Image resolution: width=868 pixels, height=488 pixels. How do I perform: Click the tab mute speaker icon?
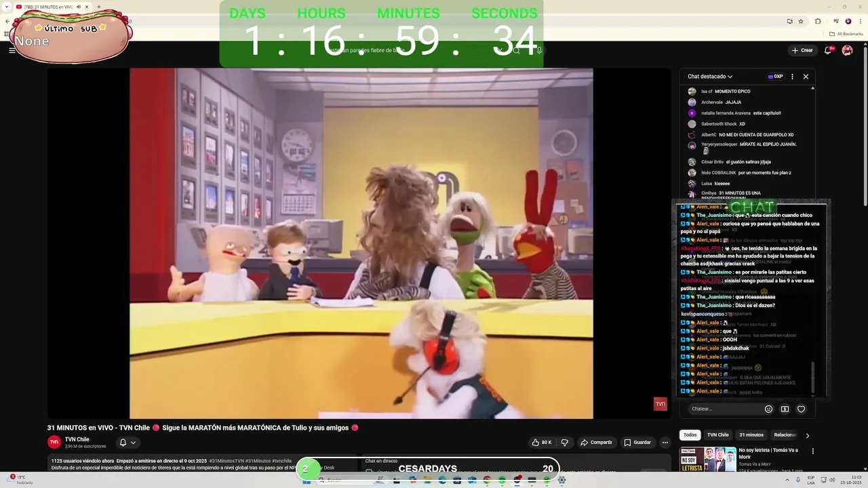(x=79, y=7)
